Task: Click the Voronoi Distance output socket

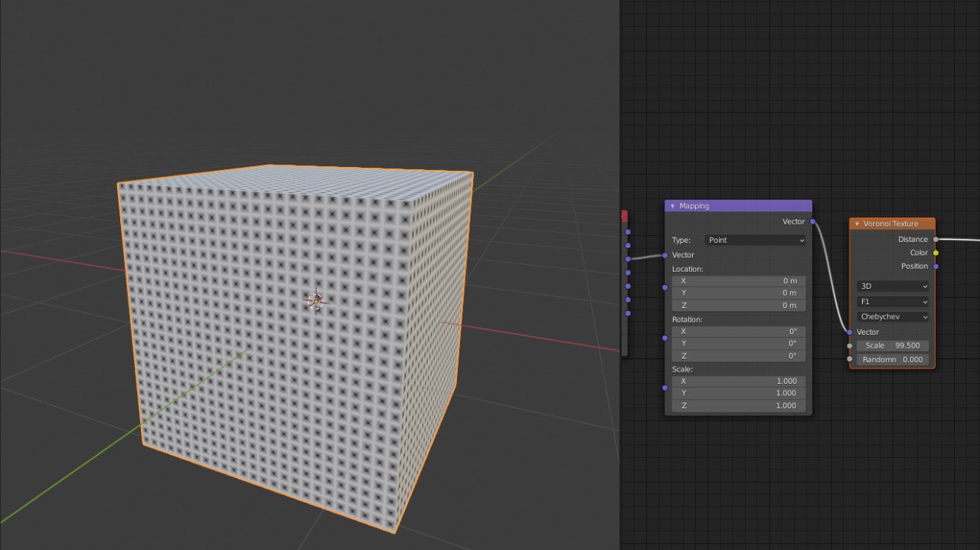Action: click(936, 240)
